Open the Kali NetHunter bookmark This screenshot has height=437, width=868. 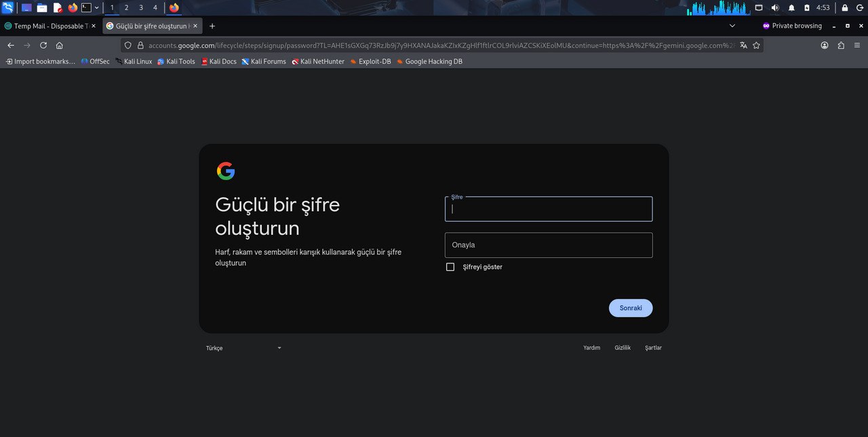point(318,61)
